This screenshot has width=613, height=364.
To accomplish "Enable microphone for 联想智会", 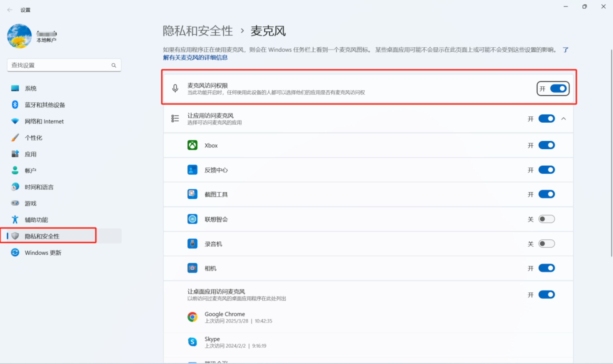I will 546,219.
